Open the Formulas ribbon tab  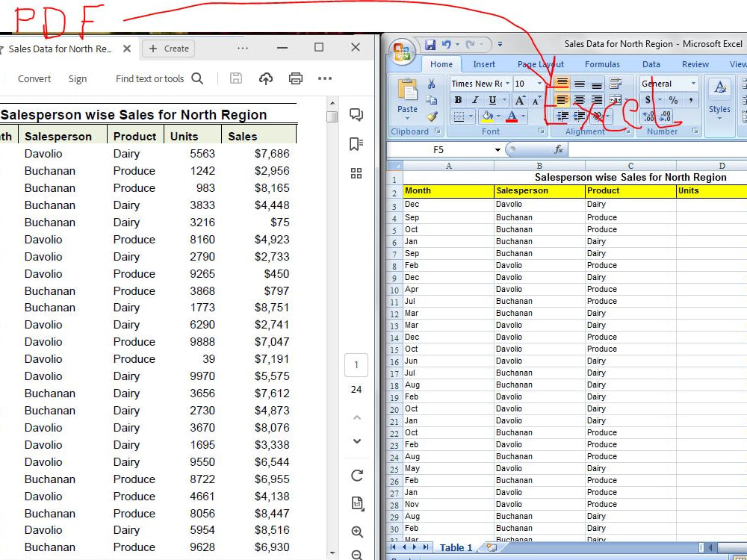tap(602, 64)
